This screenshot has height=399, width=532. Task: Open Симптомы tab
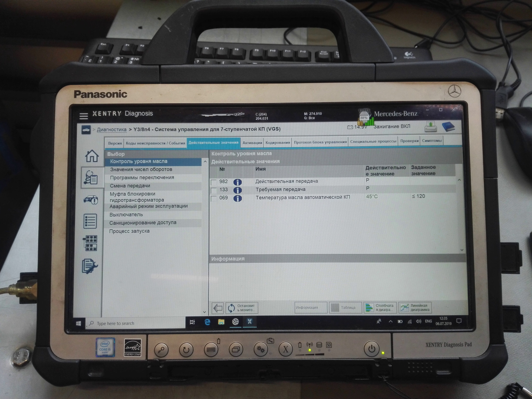tap(432, 140)
